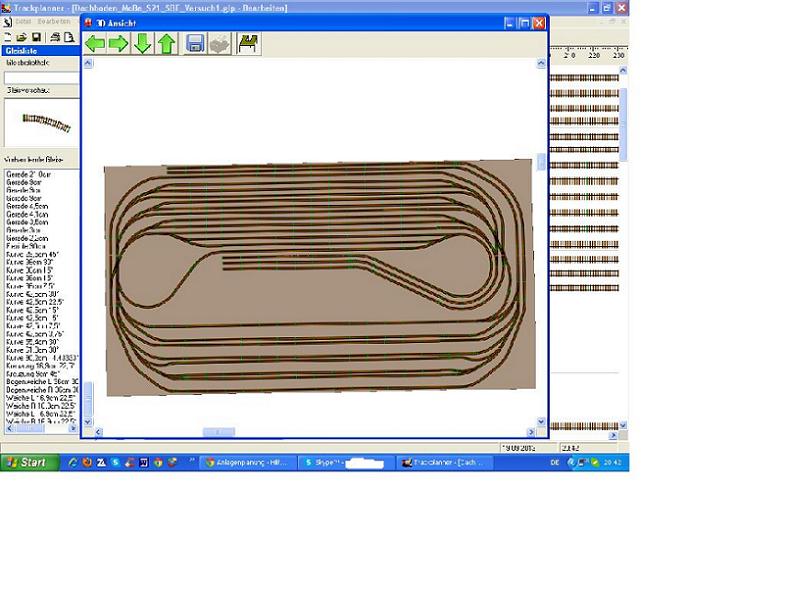
Task: Switch to Skype taskbar button
Action: click(346, 463)
